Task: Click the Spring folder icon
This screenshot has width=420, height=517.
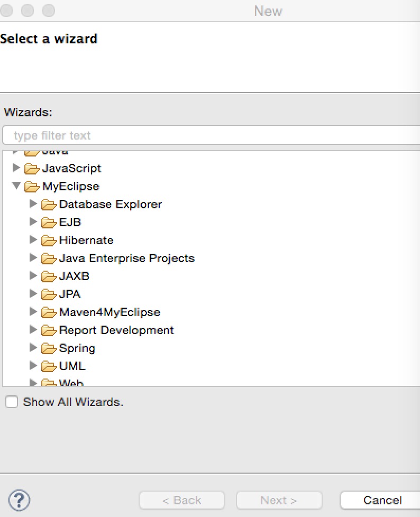Action: pyautogui.click(x=49, y=348)
